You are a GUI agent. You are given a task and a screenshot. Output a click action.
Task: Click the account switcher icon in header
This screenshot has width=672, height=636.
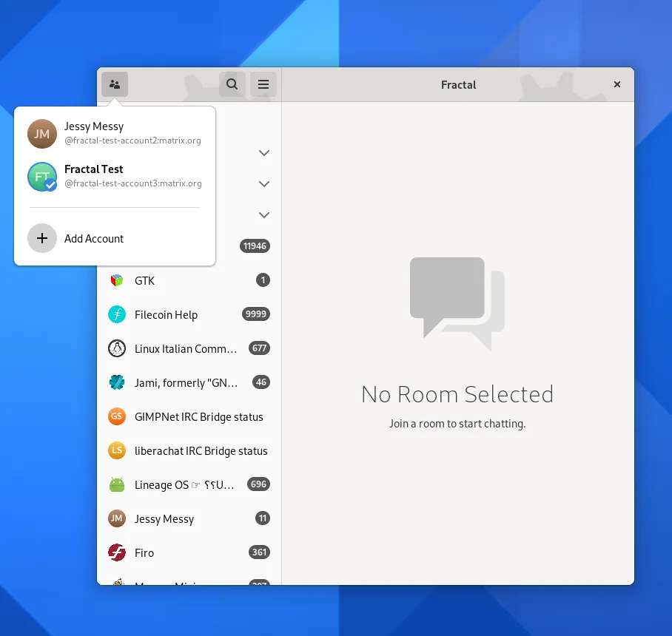point(115,84)
